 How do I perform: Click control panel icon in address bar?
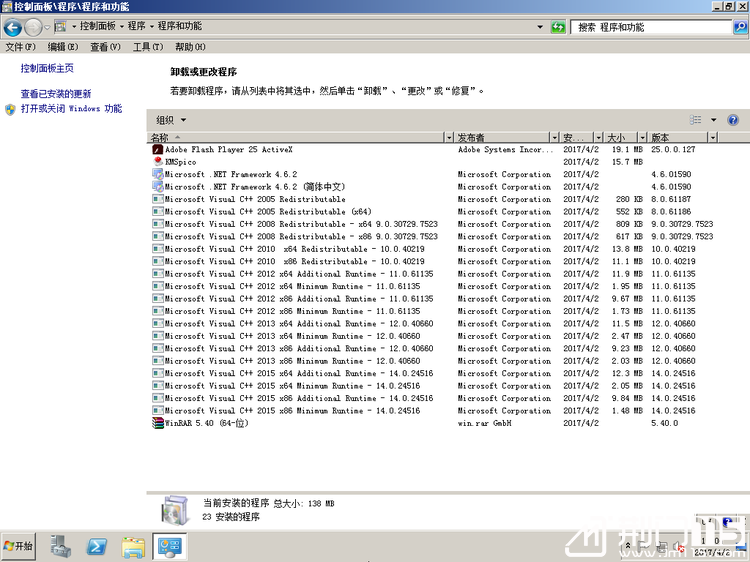coord(61,26)
